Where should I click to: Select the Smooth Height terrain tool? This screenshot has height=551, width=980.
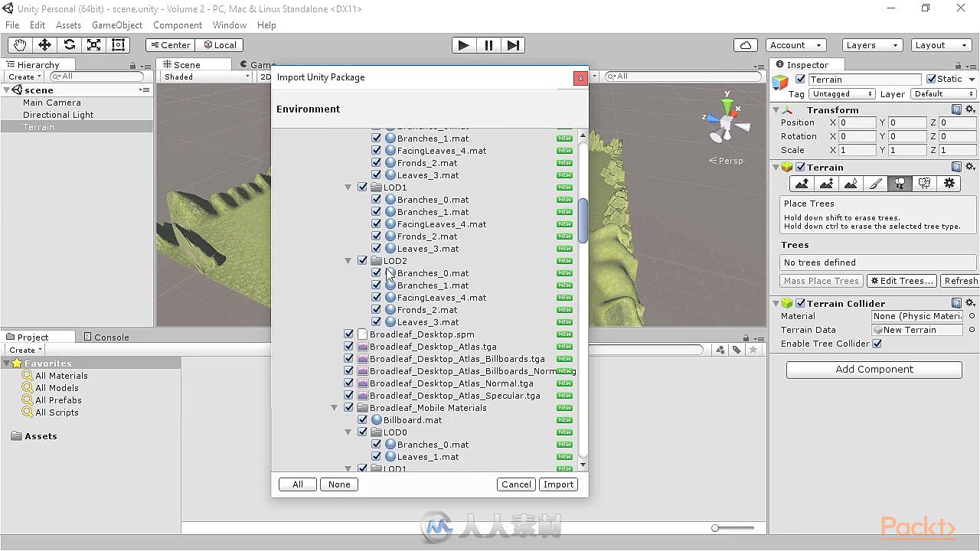pyautogui.click(x=851, y=184)
